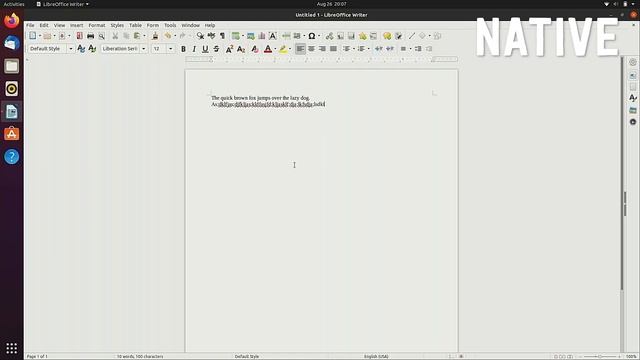
Task: Open Activities overview
Action: tap(14, 4)
